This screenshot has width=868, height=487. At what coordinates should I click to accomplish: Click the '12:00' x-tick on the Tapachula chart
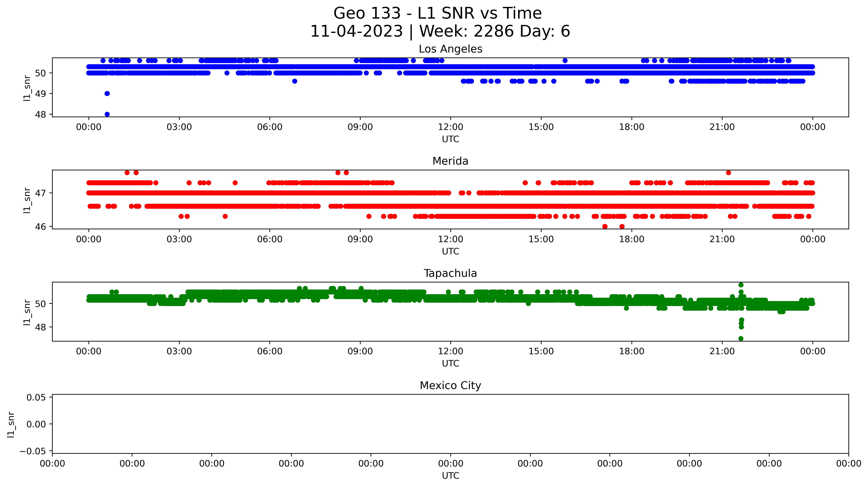pos(451,351)
